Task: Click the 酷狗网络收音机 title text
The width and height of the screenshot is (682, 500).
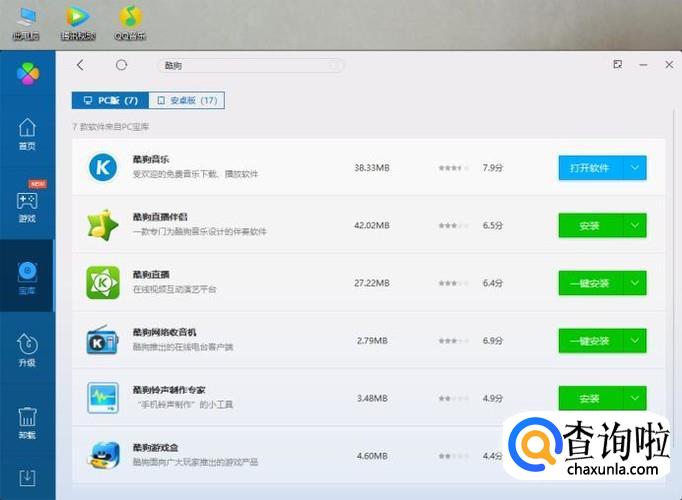Action: coord(164,332)
